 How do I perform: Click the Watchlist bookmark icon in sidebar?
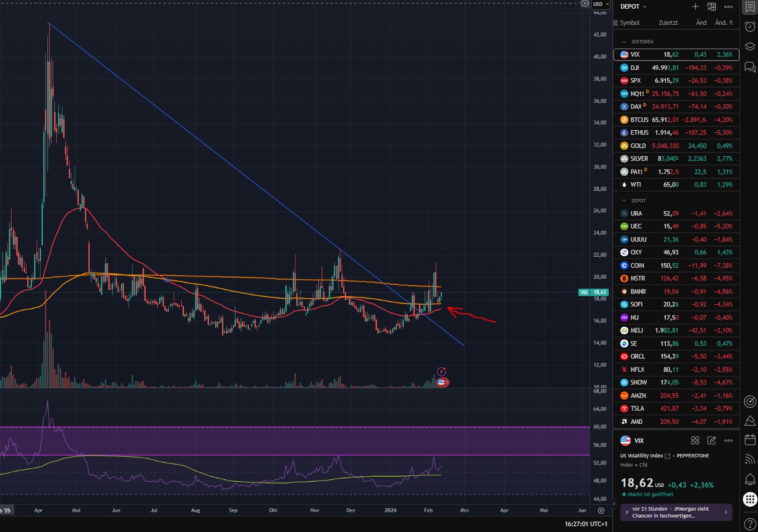(750, 7)
